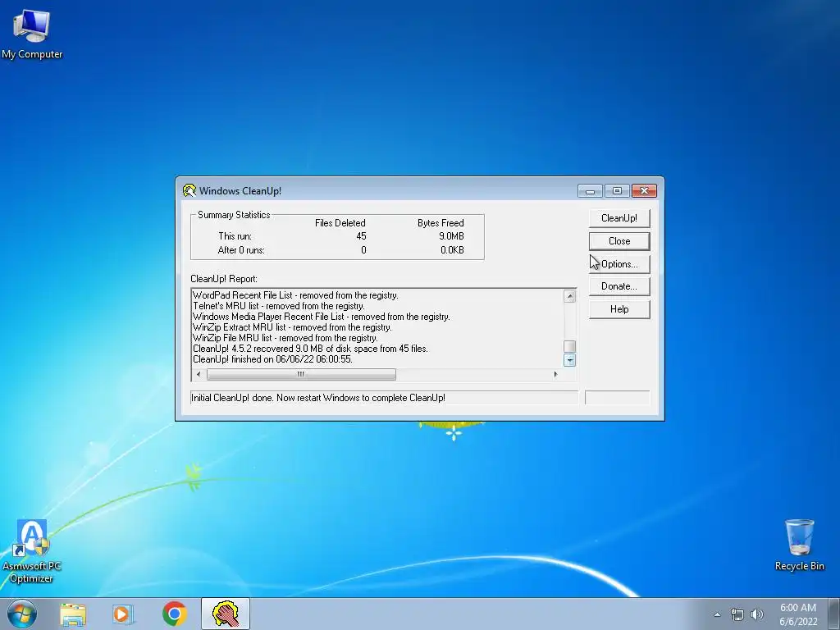The width and height of the screenshot is (840, 630).
Task: Click the Donate... button
Action: pos(619,286)
